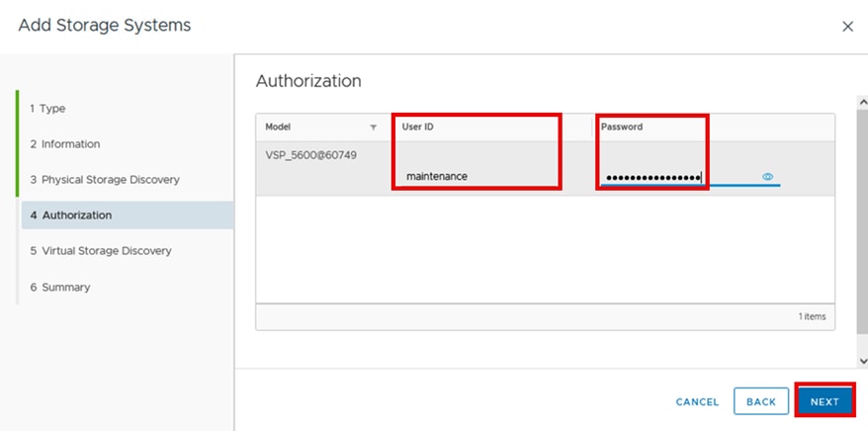This screenshot has width=868, height=431.
Task: Click the scrollbar down arrow
Action: coord(862,362)
